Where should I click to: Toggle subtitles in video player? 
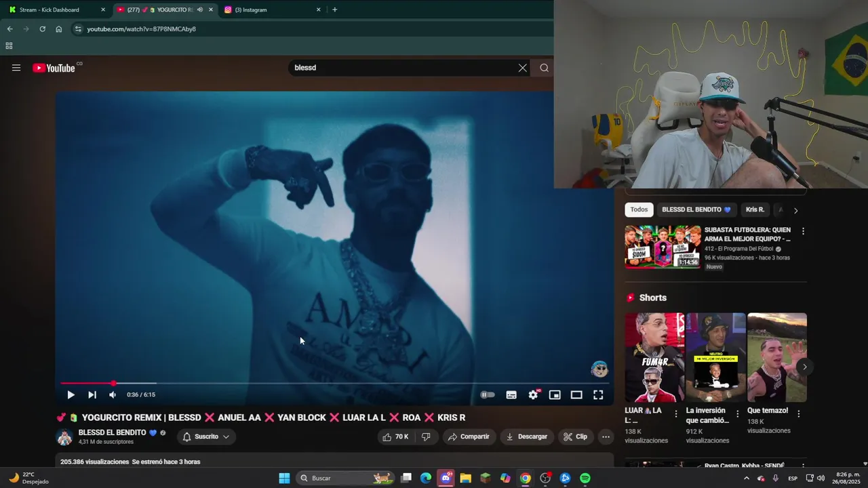pyautogui.click(x=511, y=394)
